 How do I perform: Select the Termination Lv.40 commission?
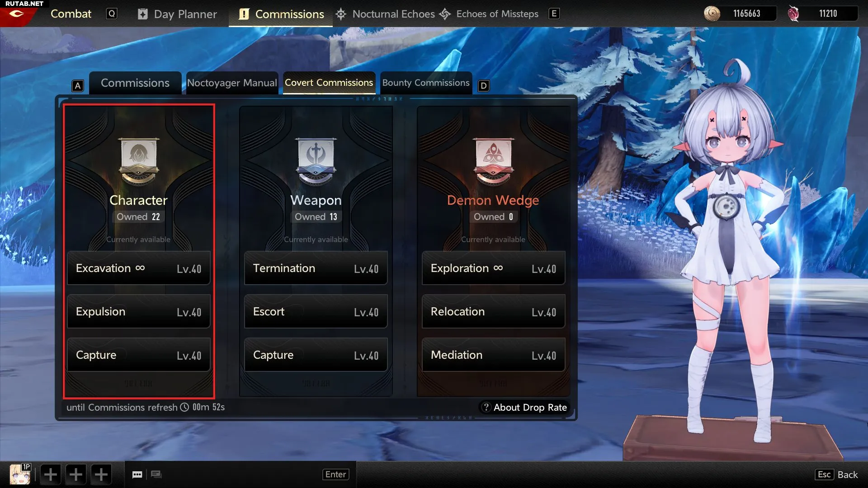coord(316,268)
